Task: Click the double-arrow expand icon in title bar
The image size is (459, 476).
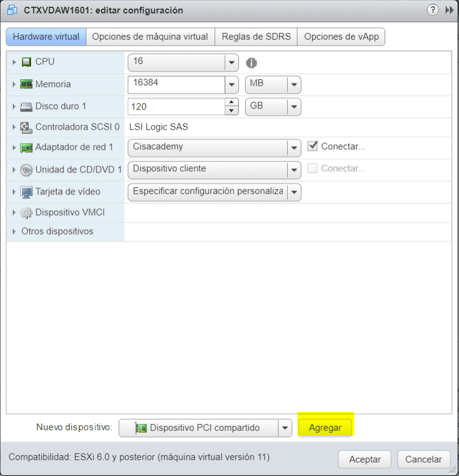Action: tap(449, 10)
